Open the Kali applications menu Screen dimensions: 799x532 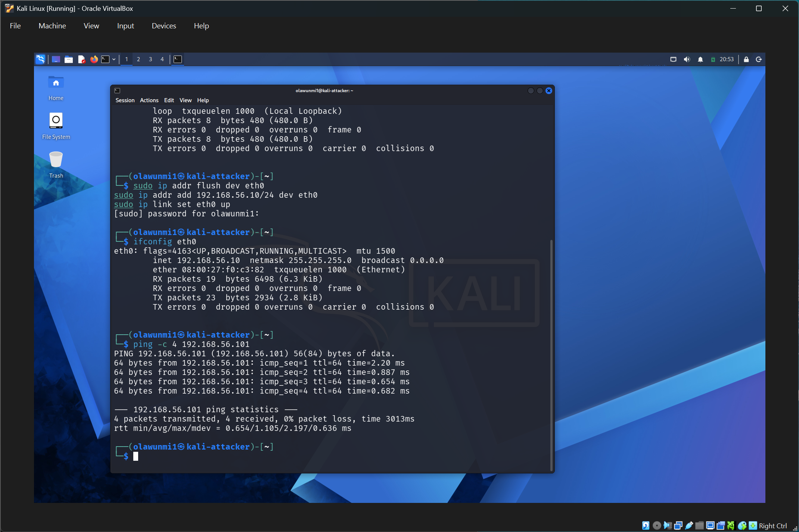pos(40,59)
